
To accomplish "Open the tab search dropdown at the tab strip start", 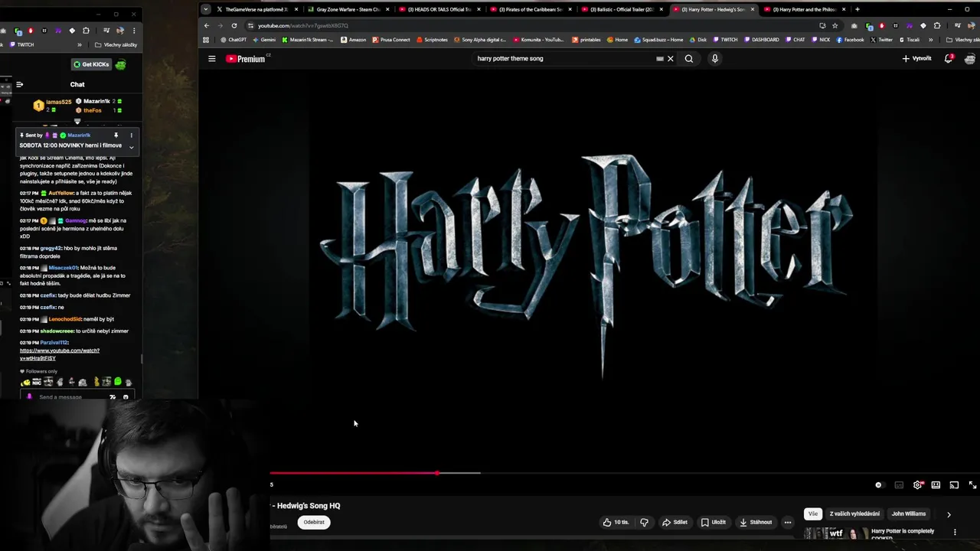I will tap(205, 9).
